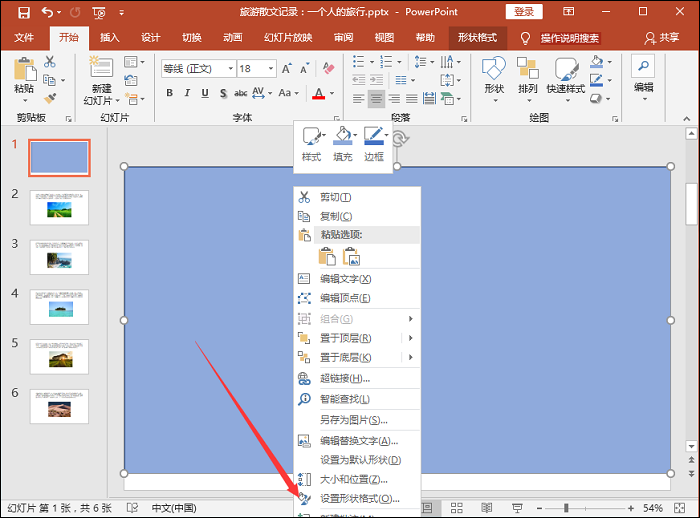The image size is (700, 518).
Task: Select slide 3 thumbnail
Action: (59, 257)
